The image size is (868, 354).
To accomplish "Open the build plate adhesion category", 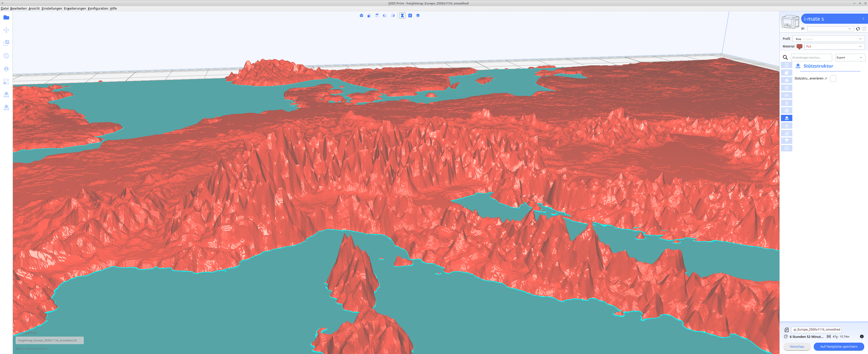I will (786, 126).
